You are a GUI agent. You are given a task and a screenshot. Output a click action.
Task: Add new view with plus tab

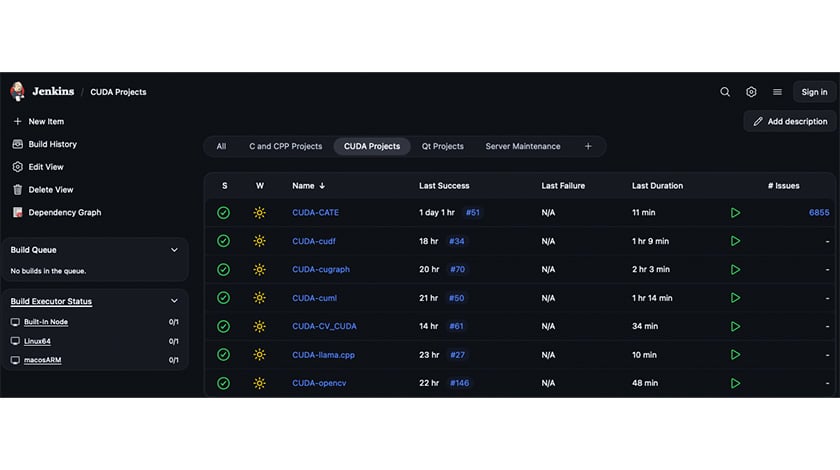[x=588, y=146]
